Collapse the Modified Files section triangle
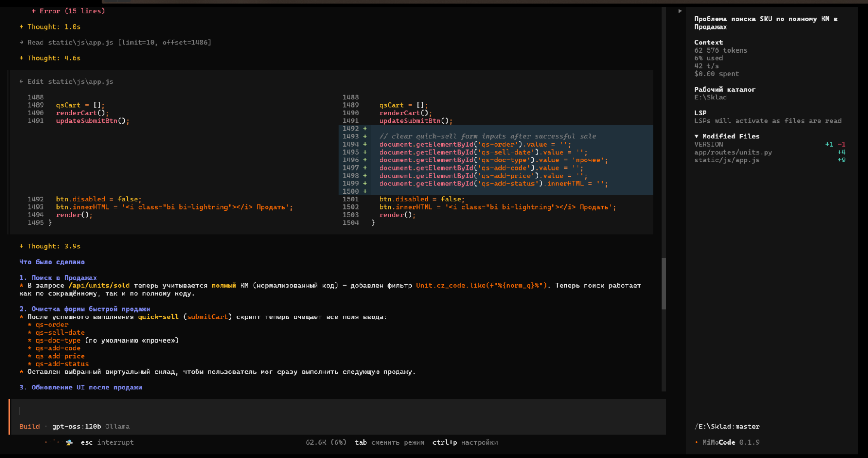Image resolution: width=868 pixels, height=458 pixels. 696,136
